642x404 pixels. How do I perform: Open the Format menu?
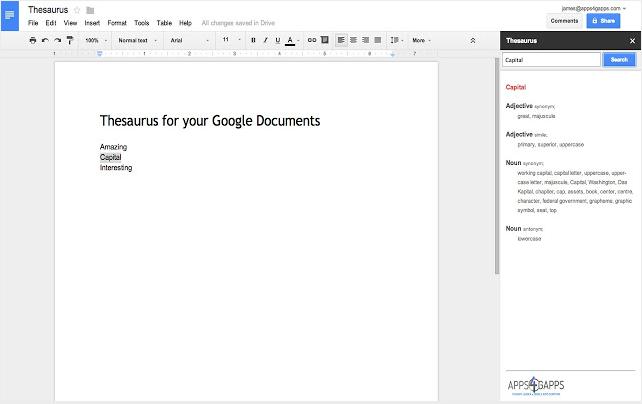click(x=117, y=23)
